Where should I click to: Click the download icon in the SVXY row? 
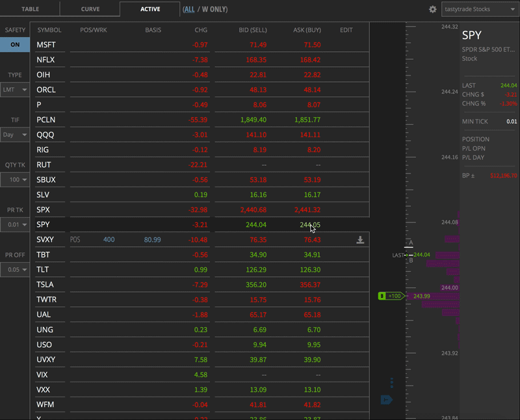pos(359,240)
